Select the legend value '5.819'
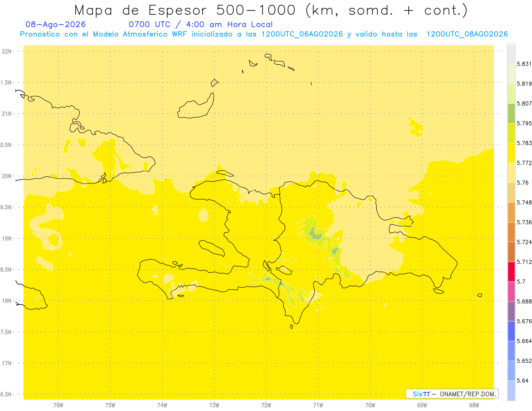This screenshot has width=532, height=411. point(524,84)
